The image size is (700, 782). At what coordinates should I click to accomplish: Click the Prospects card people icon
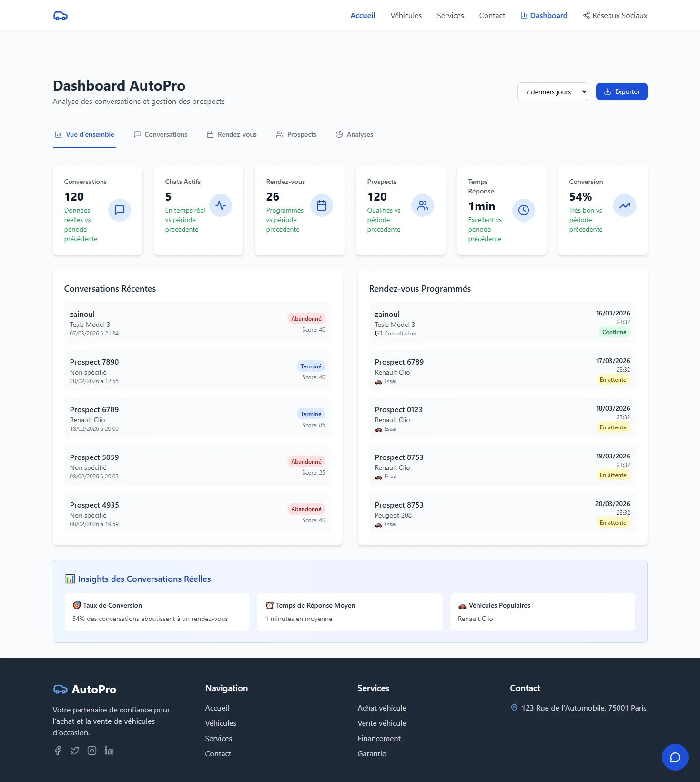[423, 205]
